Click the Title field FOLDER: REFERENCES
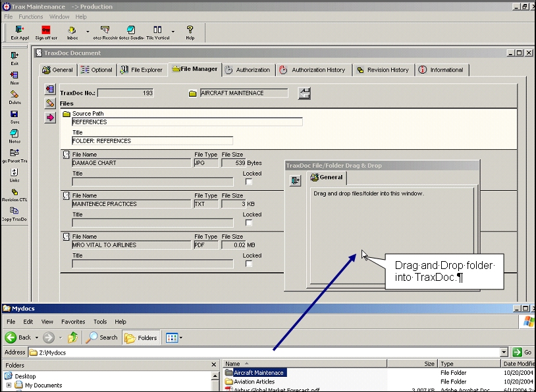The width and height of the screenshot is (536, 392). 153,141
